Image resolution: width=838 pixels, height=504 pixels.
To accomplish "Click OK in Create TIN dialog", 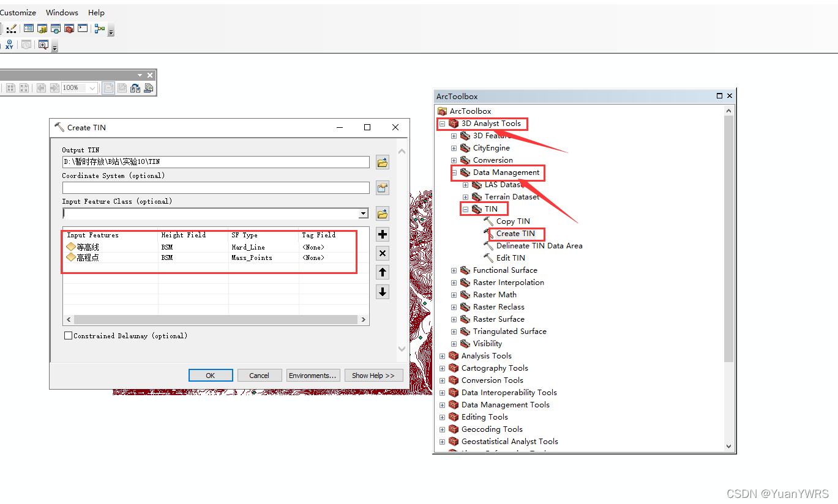I will tap(211, 376).
